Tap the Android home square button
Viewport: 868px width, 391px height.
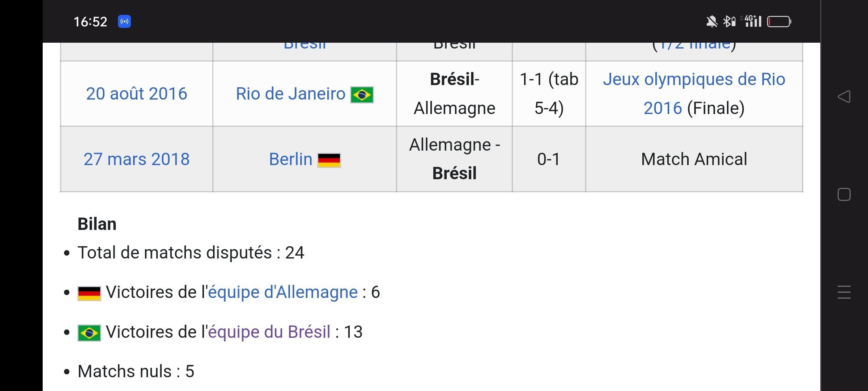pyautogui.click(x=844, y=194)
